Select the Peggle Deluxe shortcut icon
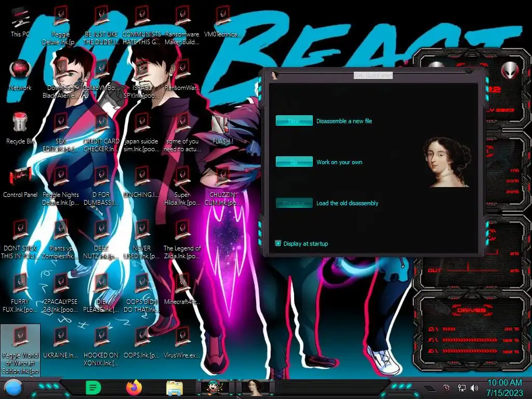 click(61, 26)
